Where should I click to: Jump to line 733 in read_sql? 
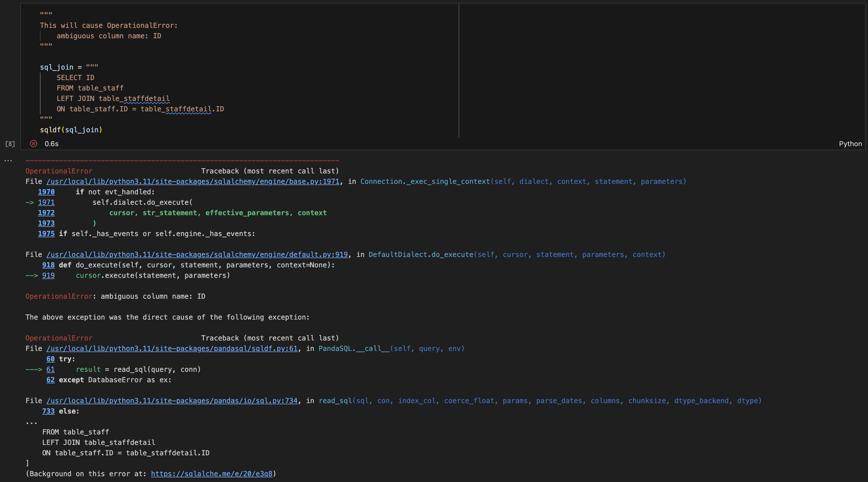[x=48, y=411]
